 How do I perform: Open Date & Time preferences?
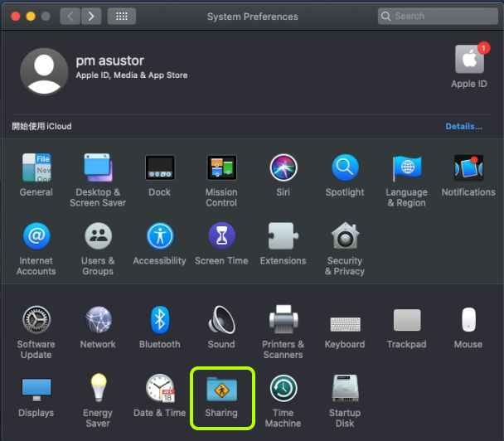(x=160, y=388)
